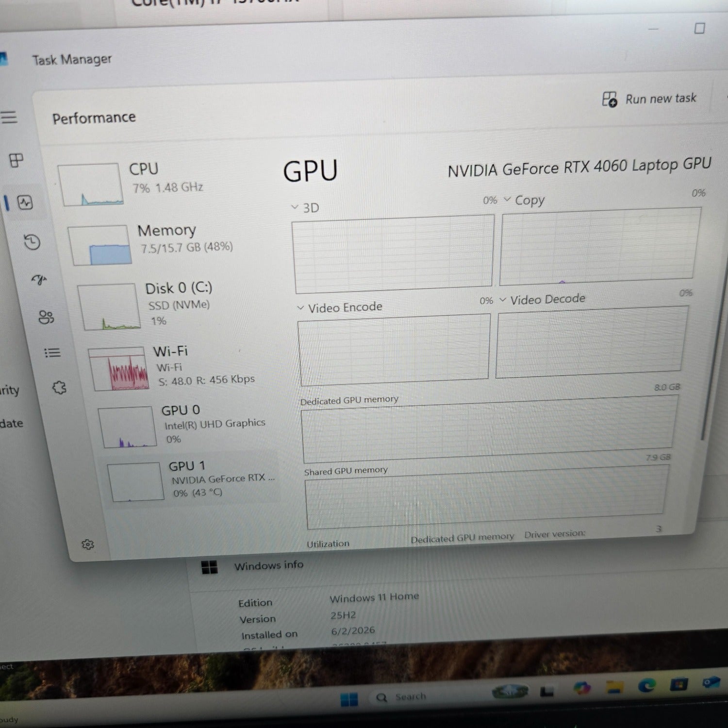Screen dimensions: 728x728
Task: Open File Explorer from the taskbar
Action: [614, 686]
